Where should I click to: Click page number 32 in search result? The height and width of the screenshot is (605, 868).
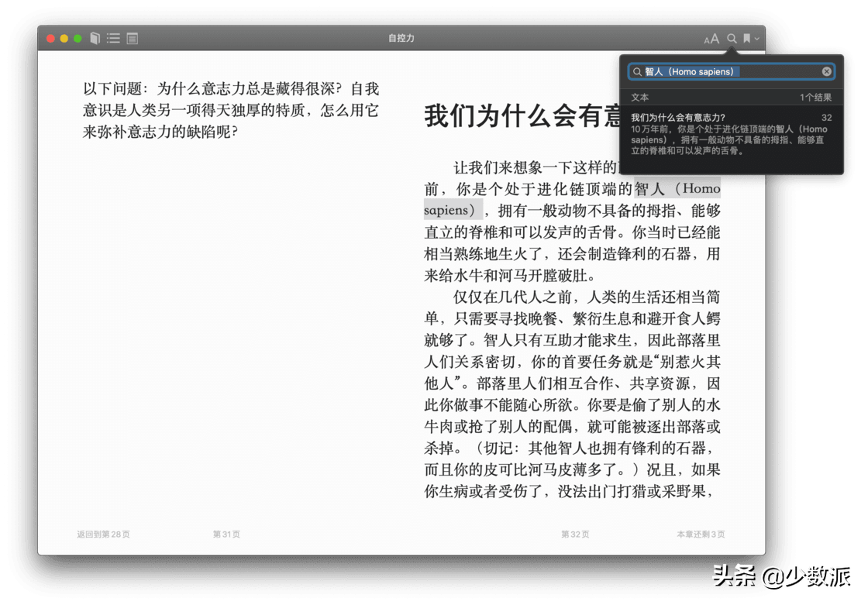tap(826, 117)
